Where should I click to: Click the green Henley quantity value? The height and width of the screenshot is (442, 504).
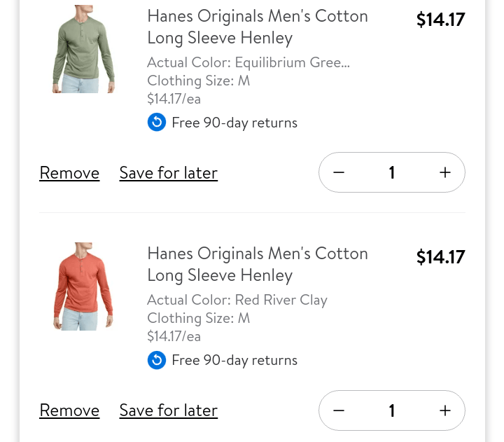(x=392, y=172)
